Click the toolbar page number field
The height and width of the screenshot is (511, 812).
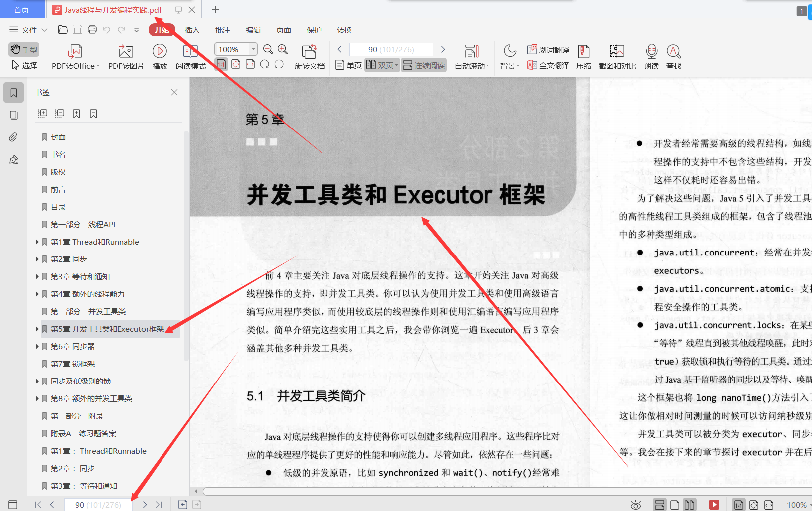point(391,49)
